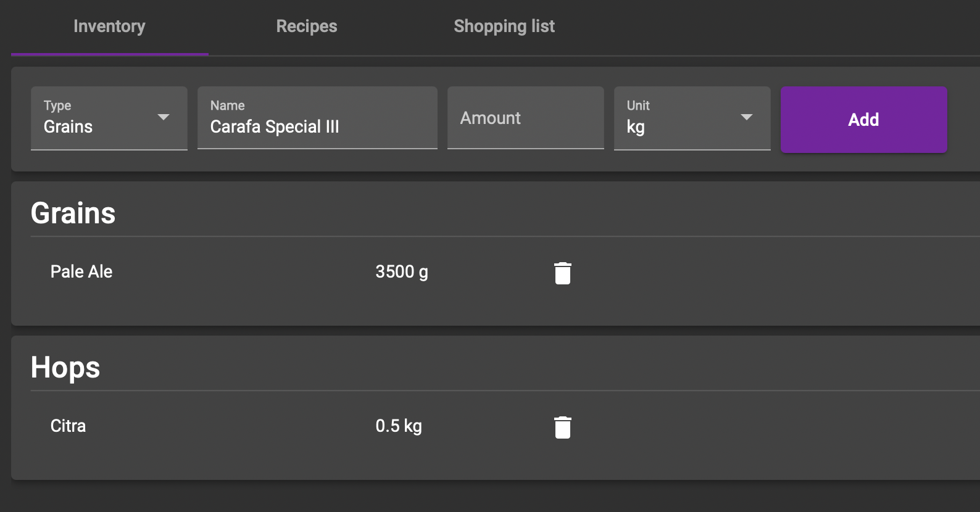The image size is (980, 512).
Task: Click the Unit field label
Action: (x=638, y=105)
